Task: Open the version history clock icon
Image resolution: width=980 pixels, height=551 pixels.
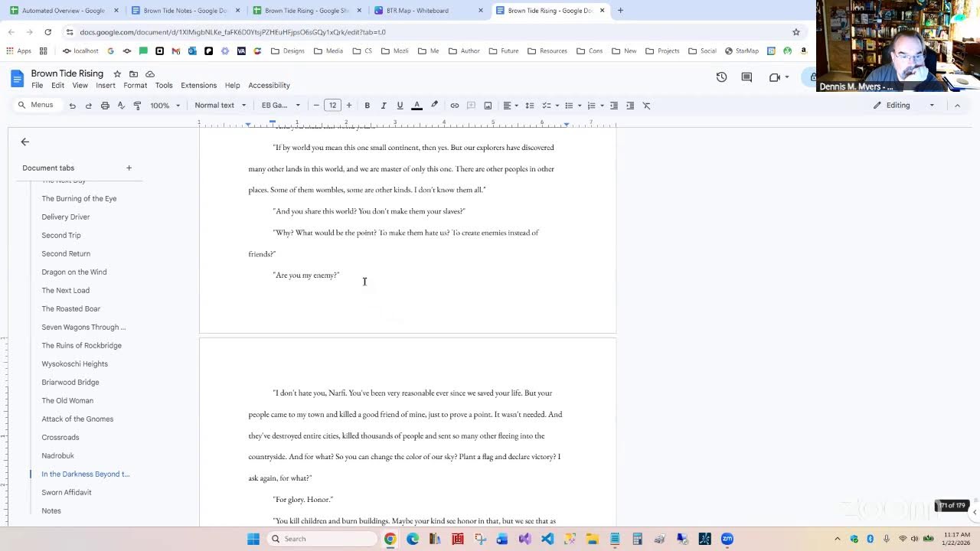Action: pyautogui.click(x=721, y=77)
